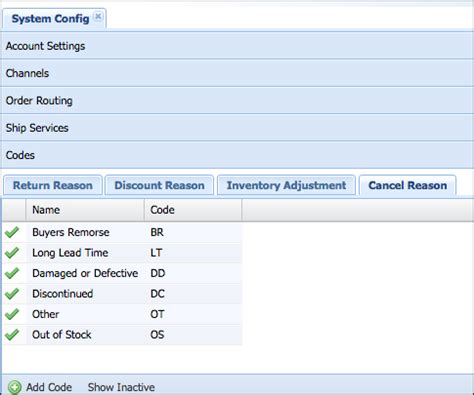474x395 pixels.
Task: Expand the Channels accordion panel
Action: click(237, 73)
